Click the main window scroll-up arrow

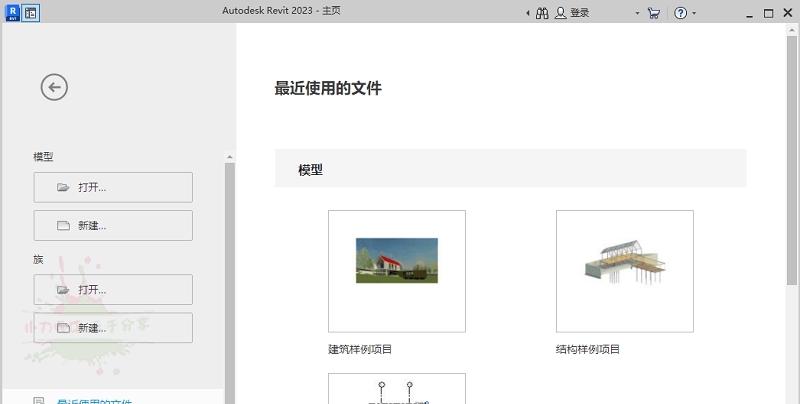[x=792, y=30]
